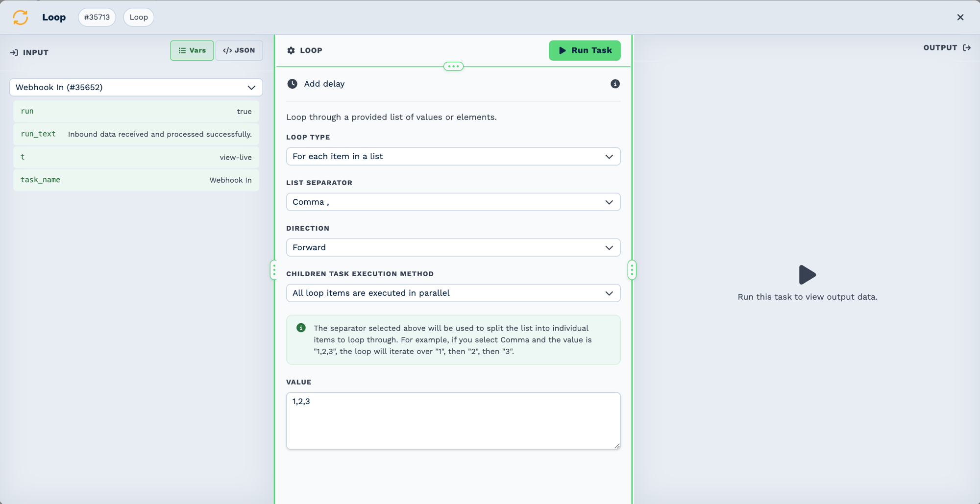Open the Add delay info icon
Image resolution: width=980 pixels, height=504 pixels.
(x=615, y=84)
